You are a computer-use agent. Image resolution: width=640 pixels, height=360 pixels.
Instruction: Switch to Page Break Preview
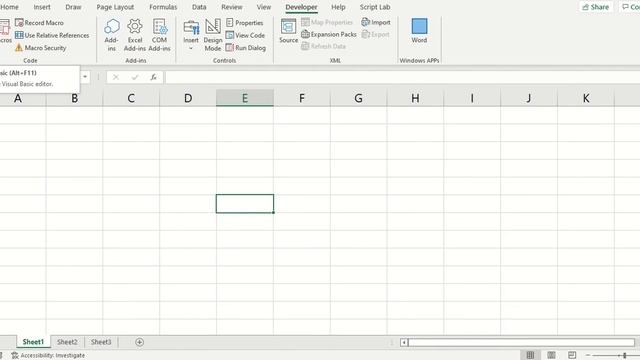point(572,355)
